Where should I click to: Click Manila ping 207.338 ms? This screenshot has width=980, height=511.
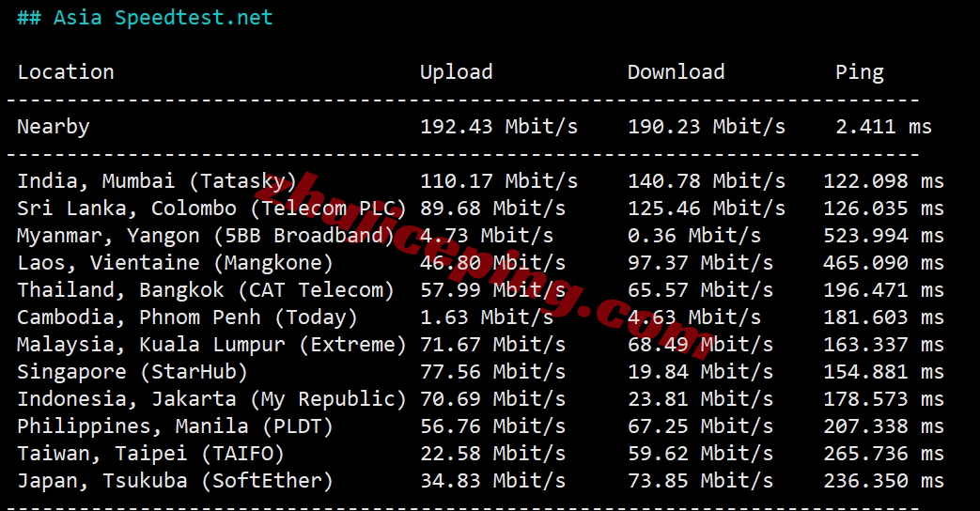click(884, 426)
